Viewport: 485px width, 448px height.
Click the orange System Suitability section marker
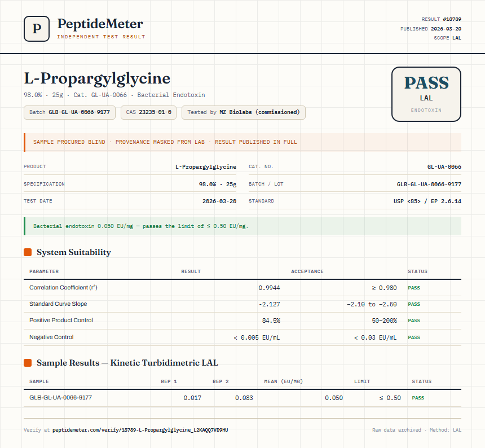(x=28, y=252)
